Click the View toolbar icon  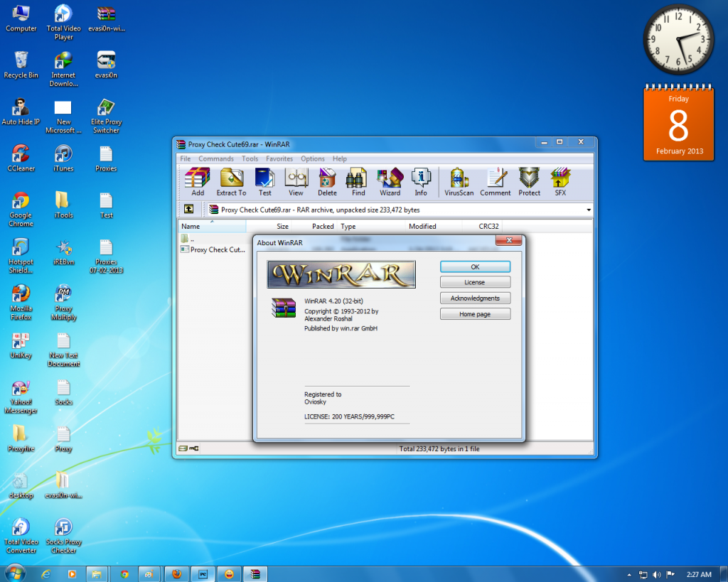[296, 181]
